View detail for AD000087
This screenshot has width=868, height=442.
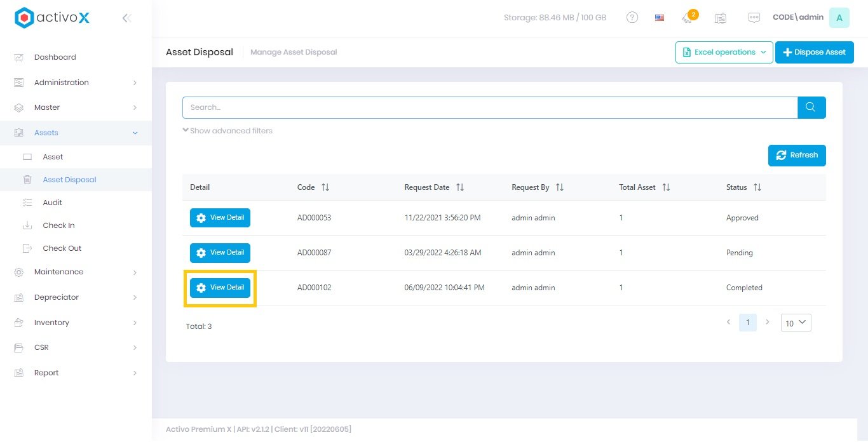[x=220, y=253]
